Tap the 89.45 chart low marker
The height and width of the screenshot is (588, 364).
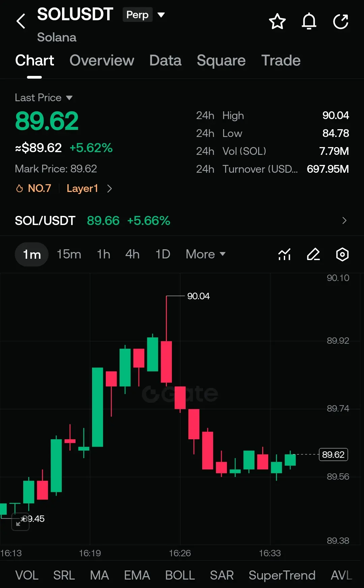point(34,519)
